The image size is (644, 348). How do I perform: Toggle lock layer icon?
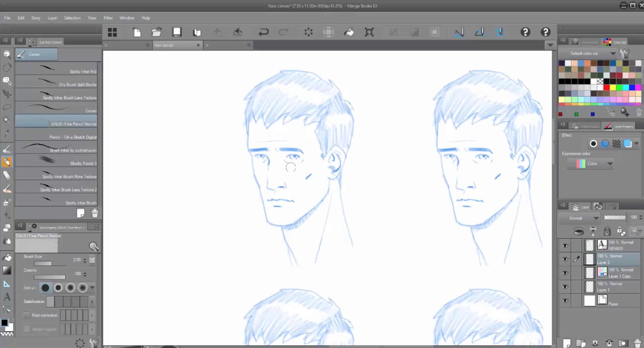(607, 231)
